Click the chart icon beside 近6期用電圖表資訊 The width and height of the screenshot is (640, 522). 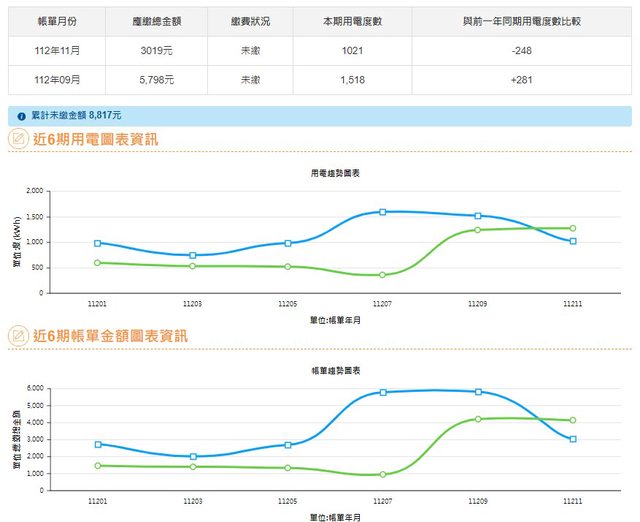pos(18,139)
